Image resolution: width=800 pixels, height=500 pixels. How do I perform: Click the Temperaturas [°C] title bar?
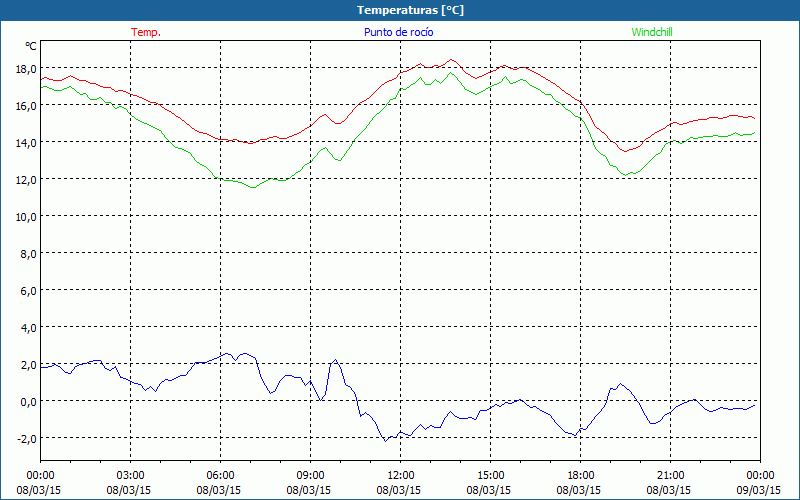tap(400, 10)
